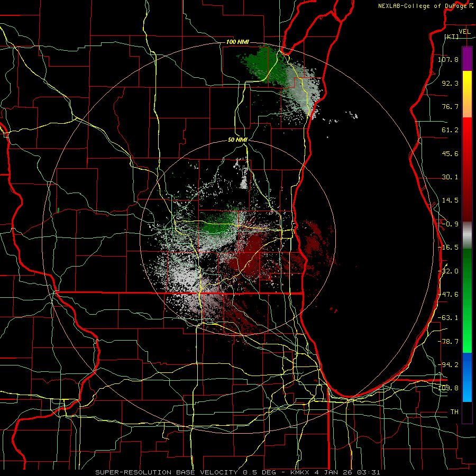Click the -78.7 velocity scale value
The width and height of the screenshot is (476, 476).
(x=448, y=342)
